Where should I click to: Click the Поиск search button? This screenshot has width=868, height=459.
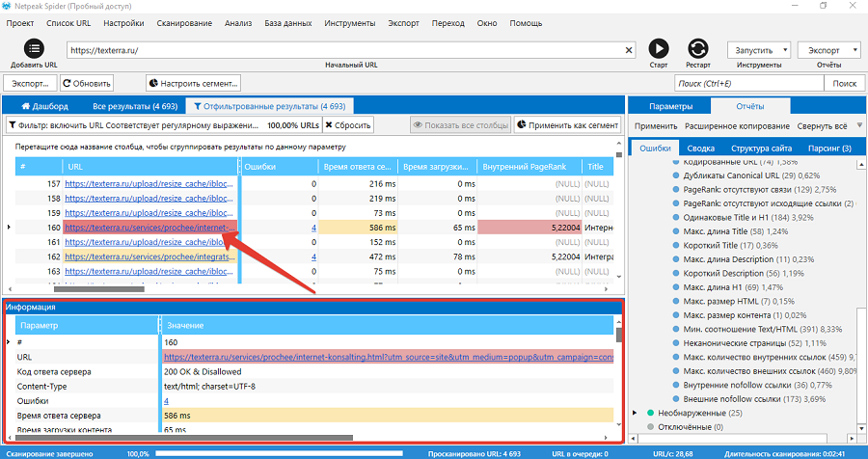(844, 84)
